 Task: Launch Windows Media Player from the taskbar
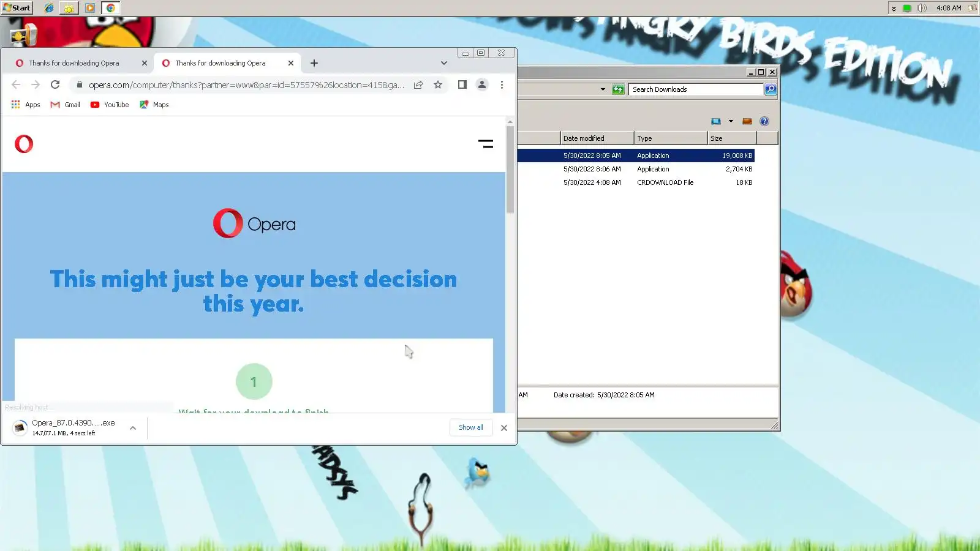(90, 8)
